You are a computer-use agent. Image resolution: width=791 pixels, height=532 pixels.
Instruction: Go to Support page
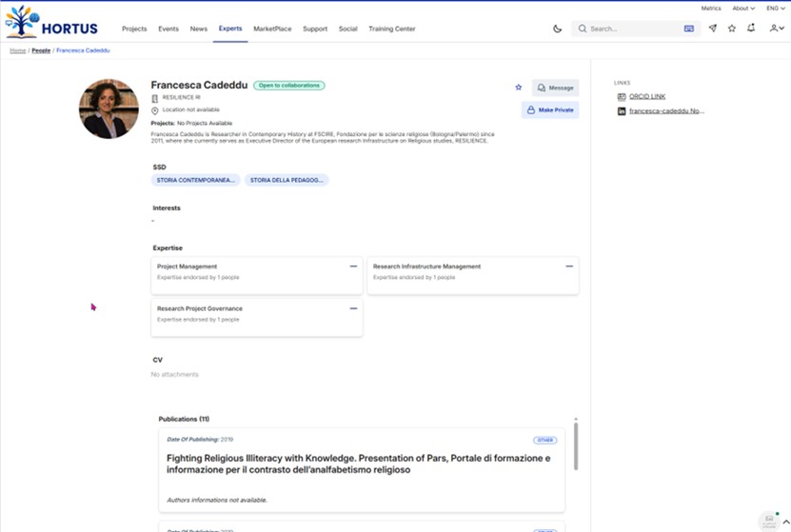pos(315,29)
